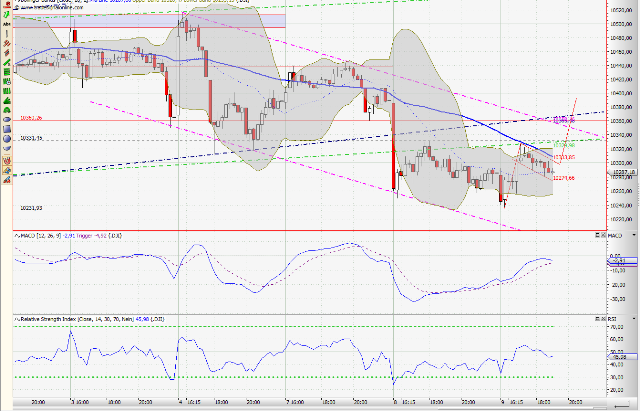This screenshot has height=411, width=640.
Task: Select the upper red parallel channel tool
Action: 7,43
